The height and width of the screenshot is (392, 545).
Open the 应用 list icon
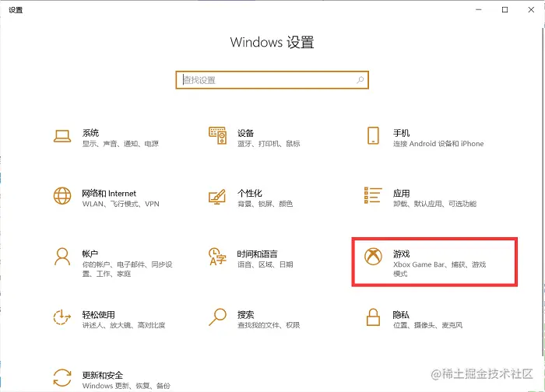373,195
